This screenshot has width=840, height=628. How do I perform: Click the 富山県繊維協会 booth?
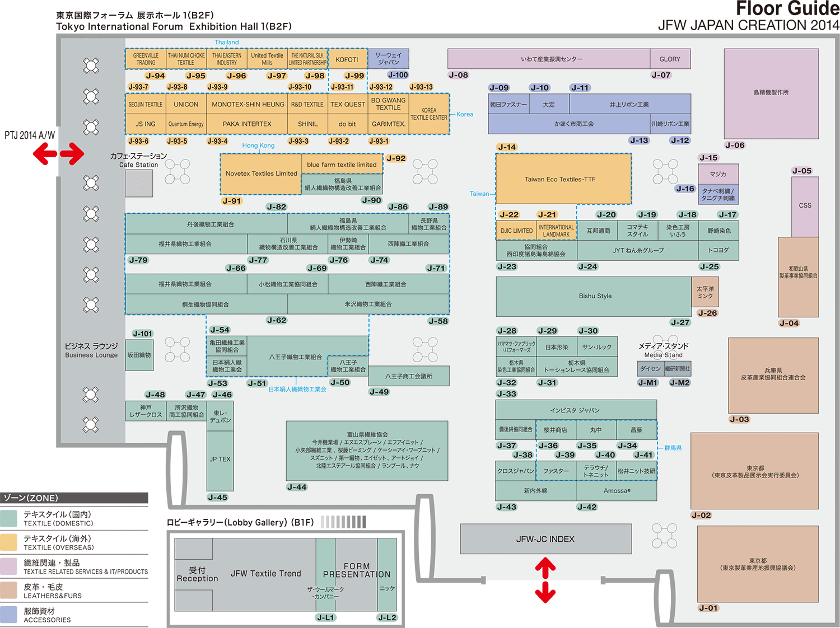[x=367, y=451]
